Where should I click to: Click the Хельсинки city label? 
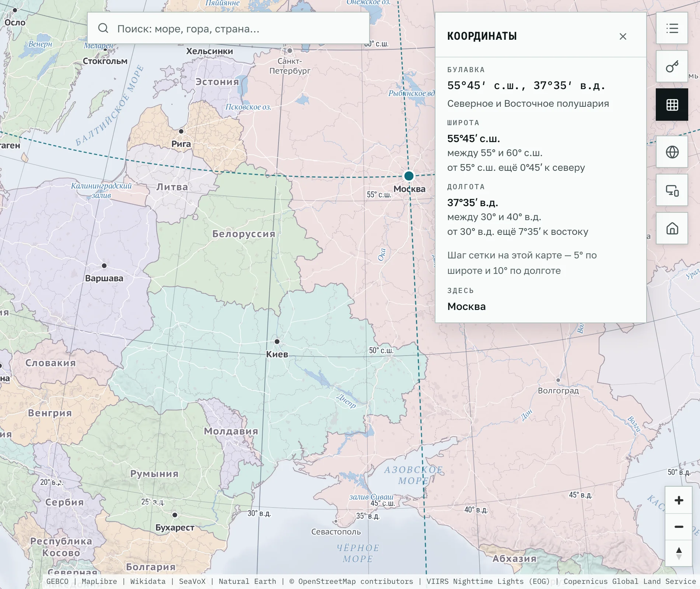209,51
